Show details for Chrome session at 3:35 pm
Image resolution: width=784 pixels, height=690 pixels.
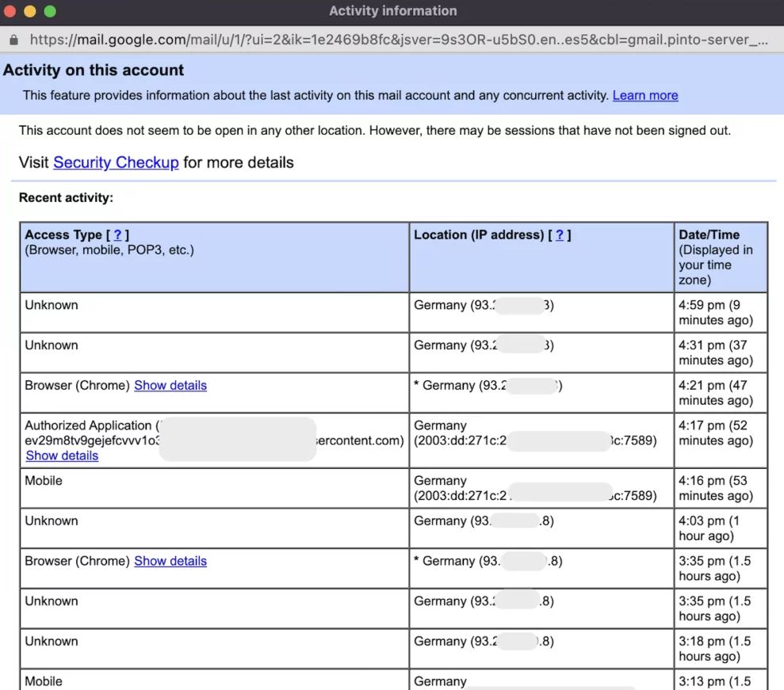click(x=170, y=561)
